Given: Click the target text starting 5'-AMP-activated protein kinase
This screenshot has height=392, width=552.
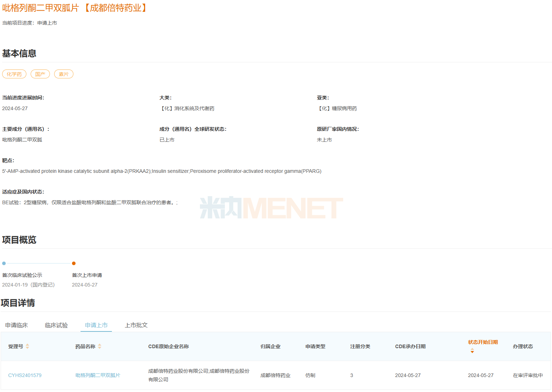Looking at the screenshot, I should point(162,171).
